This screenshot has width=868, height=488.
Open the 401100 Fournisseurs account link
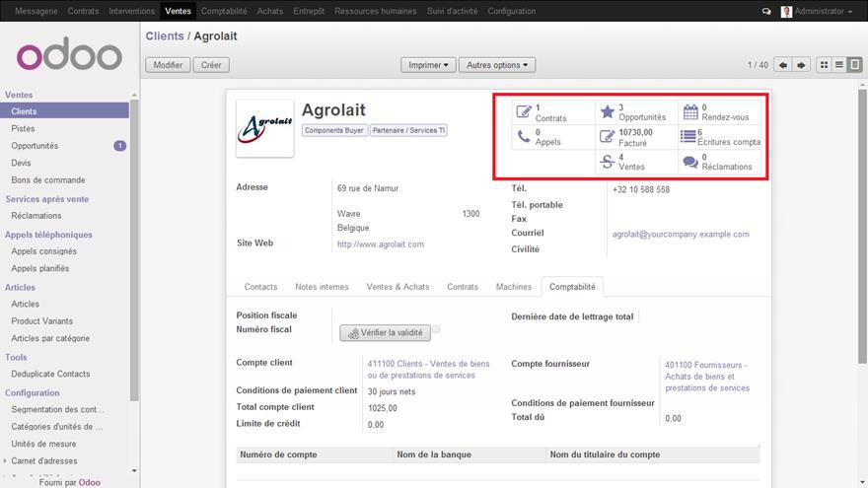tap(707, 377)
